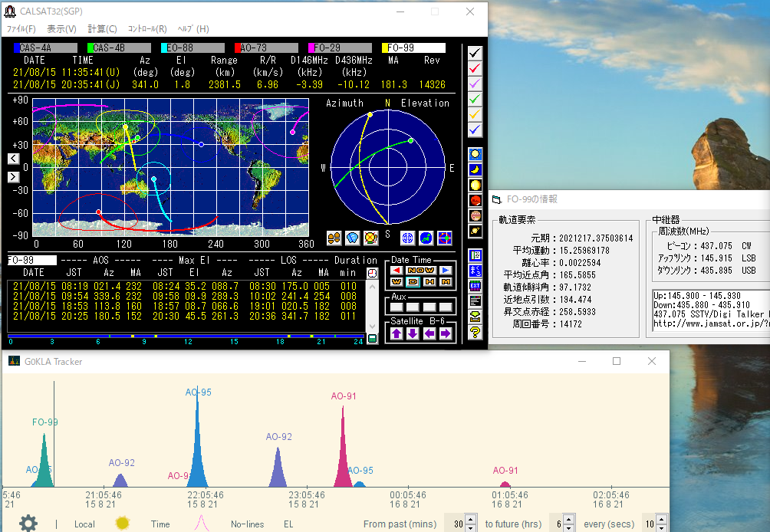Click the Sun icon in right toolbar
Image resolution: width=770 pixels, height=532 pixels.
[x=475, y=154]
